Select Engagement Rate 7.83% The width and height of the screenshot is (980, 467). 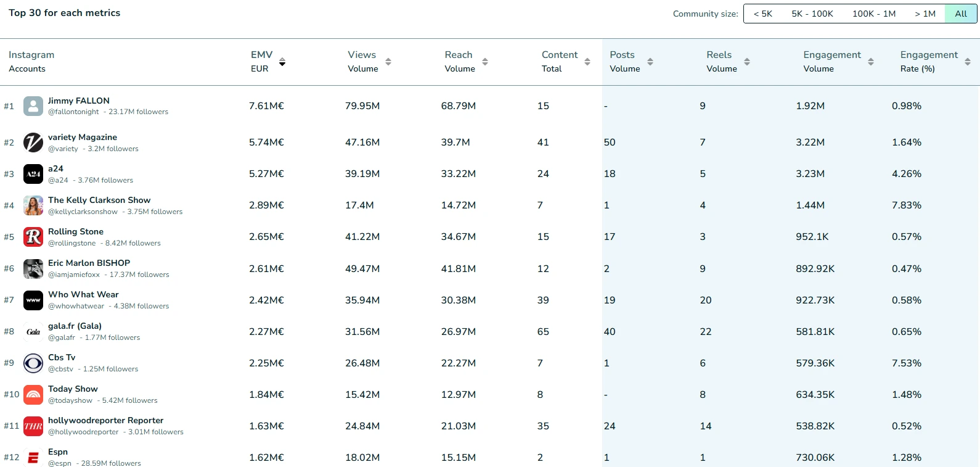click(x=907, y=205)
